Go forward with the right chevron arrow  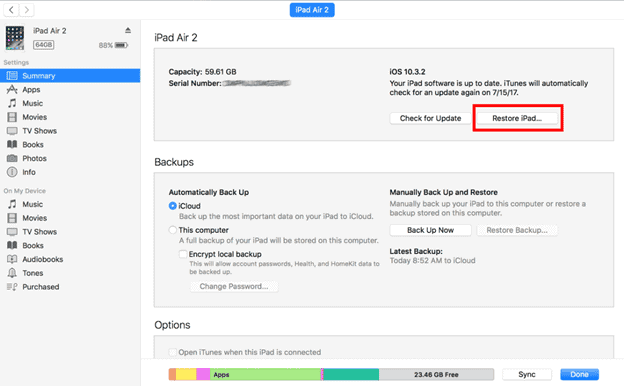click(26, 10)
